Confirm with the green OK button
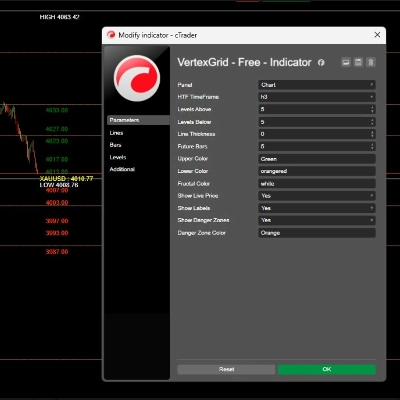The height and width of the screenshot is (400, 400). (327, 369)
